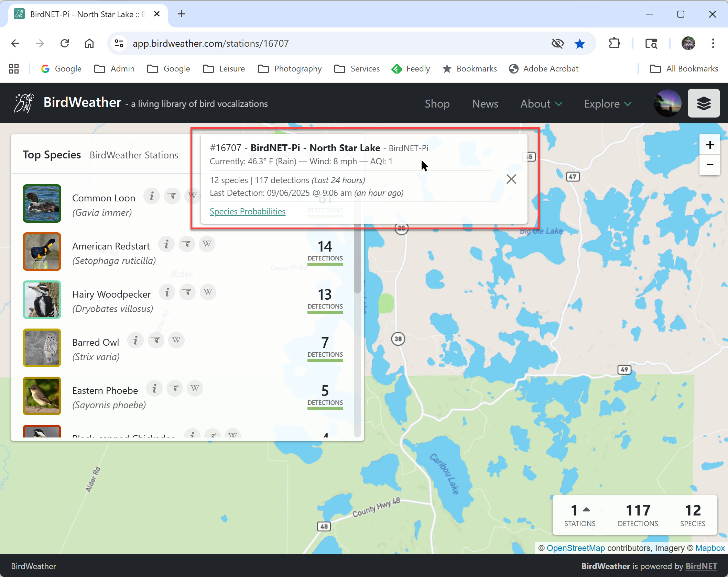728x577 pixels.
Task: Open the map layers stack button
Action: pos(704,103)
